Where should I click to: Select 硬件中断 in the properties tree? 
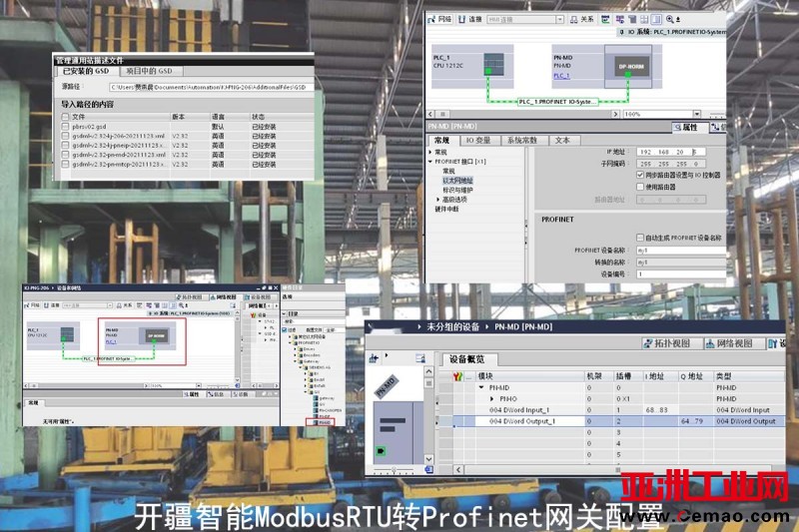pos(446,209)
